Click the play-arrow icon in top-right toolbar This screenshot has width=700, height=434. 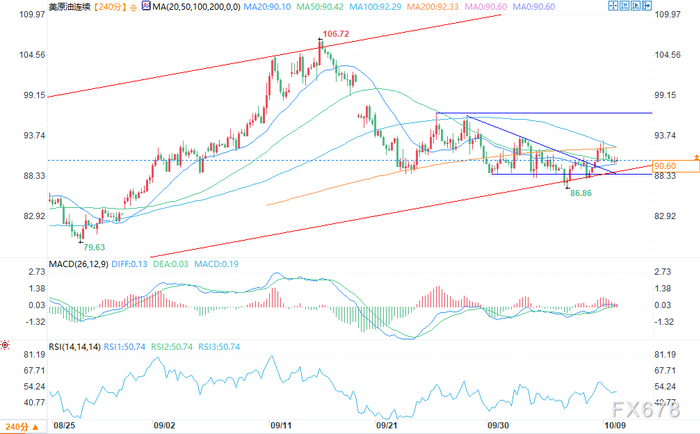pyautogui.click(x=636, y=6)
